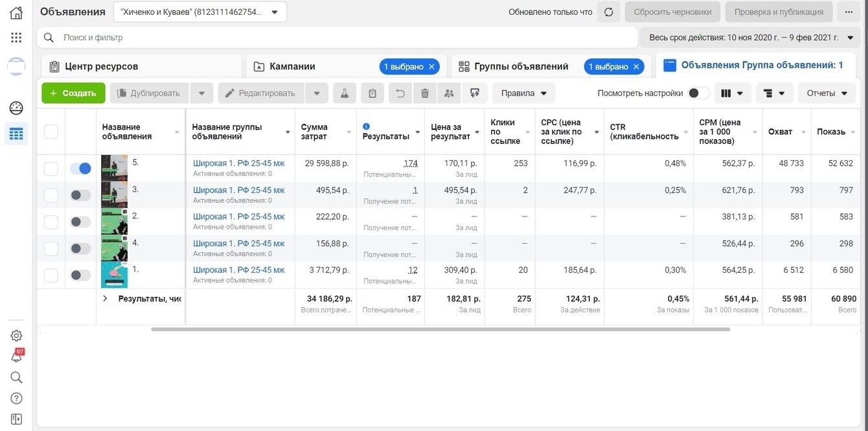Click the trash delete icon in toolbar
This screenshot has height=431, width=868.
tap(425, 93)
